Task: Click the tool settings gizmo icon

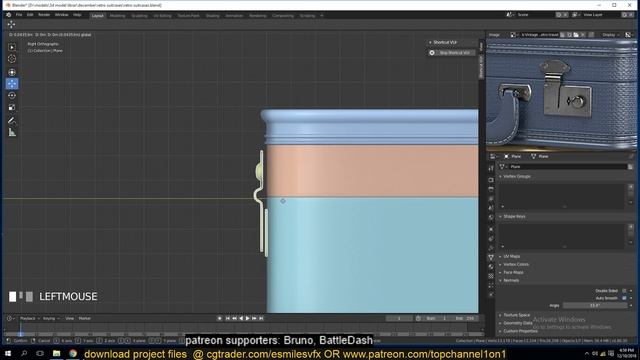Action: point(11,24)
